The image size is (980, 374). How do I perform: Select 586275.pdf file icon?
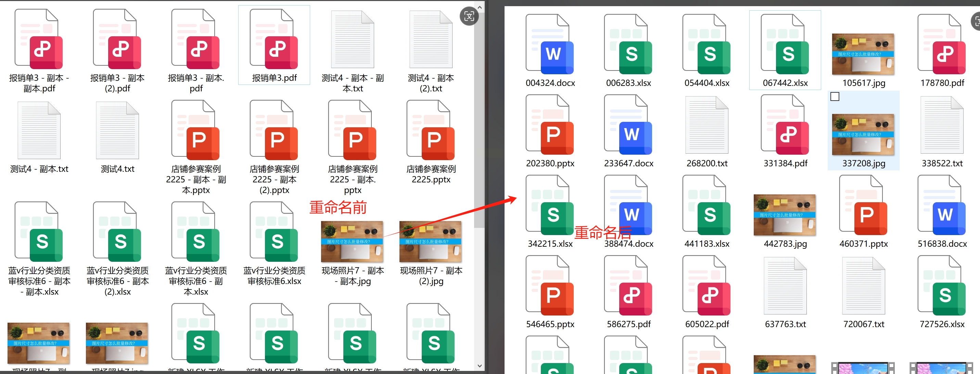tap(628, 285)
